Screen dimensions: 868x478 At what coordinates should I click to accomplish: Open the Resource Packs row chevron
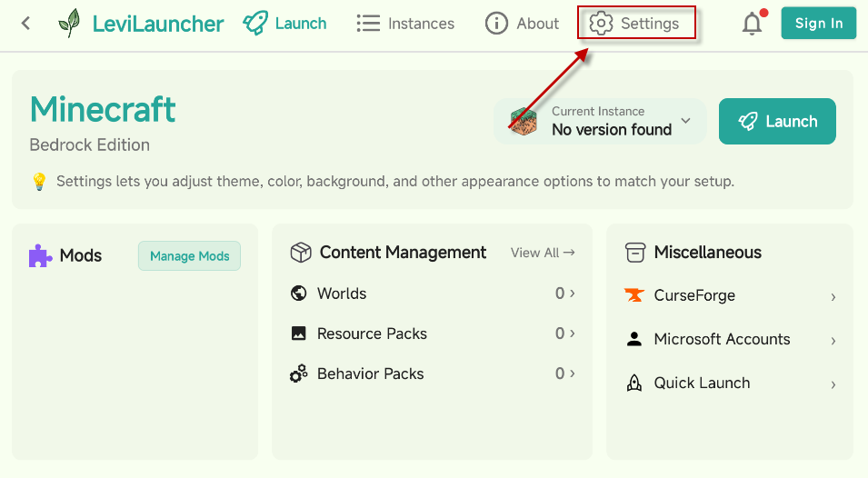coord(573,333)
